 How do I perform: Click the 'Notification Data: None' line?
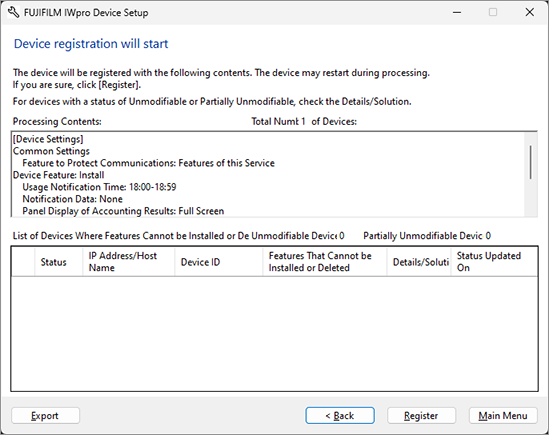click(x=72, y=199)
